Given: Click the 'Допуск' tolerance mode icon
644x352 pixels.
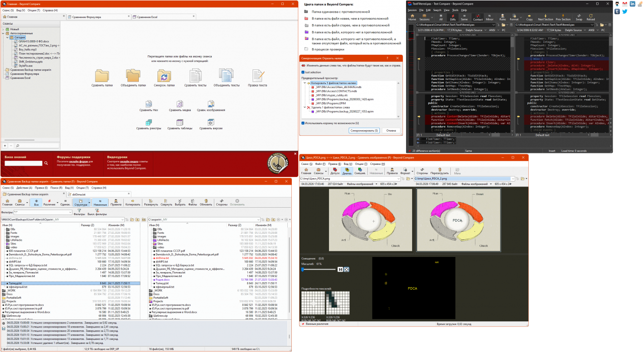Looking at the screenshot, I should tap(335, 170).
